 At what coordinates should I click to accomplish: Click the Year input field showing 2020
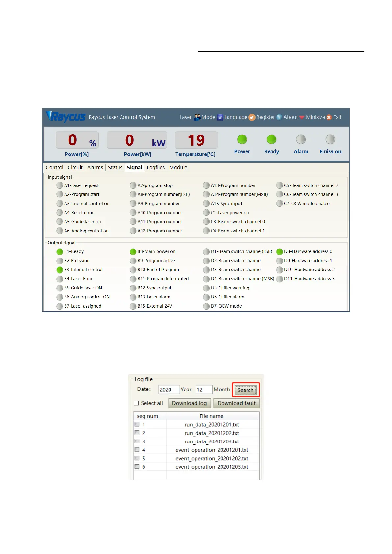point(169,390)
